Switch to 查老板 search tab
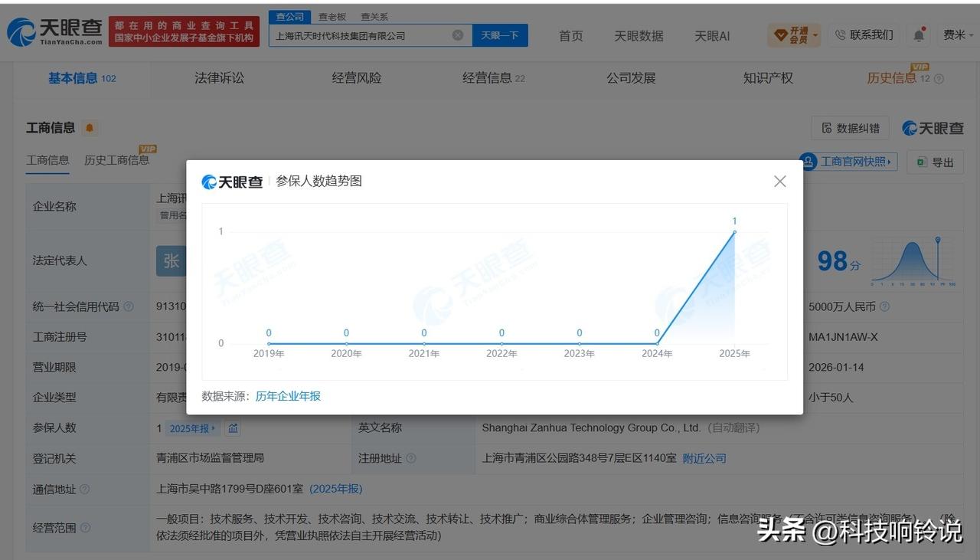Screen dimensions: 980x560 pos(332,16)
